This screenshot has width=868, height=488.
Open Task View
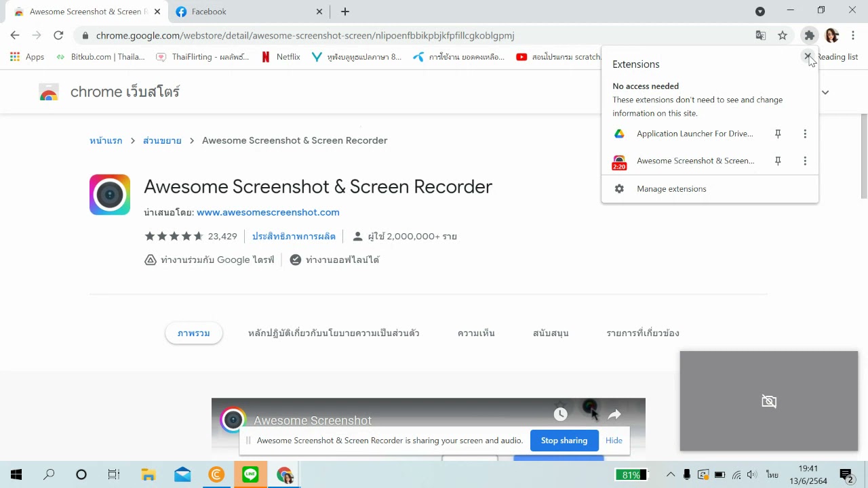(114, 475)
